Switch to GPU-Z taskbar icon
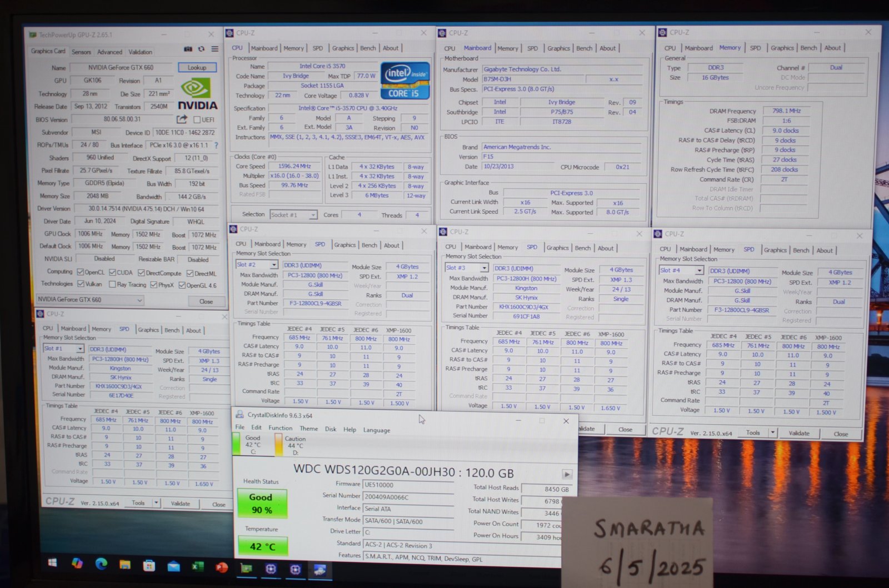The height and width of the screenshot is (588, 889). point(246,568)
